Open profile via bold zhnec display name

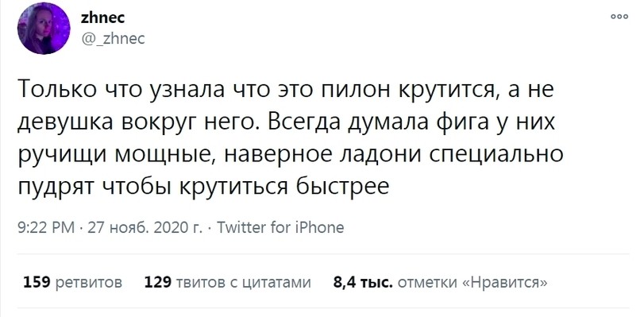[x=103, y=17]
